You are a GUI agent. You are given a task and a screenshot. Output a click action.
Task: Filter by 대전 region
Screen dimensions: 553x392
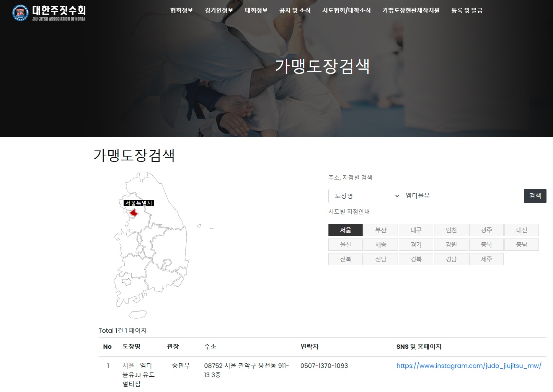[522, 230]
